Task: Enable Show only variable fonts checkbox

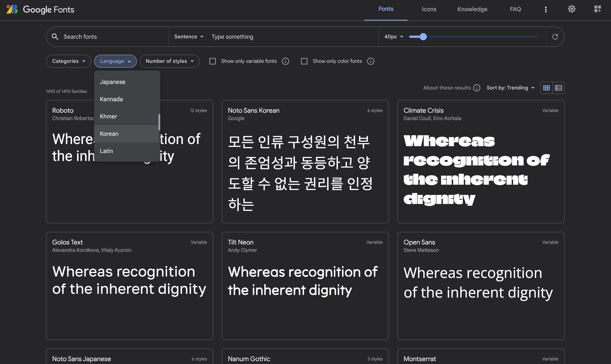Action: pos(212,61)
